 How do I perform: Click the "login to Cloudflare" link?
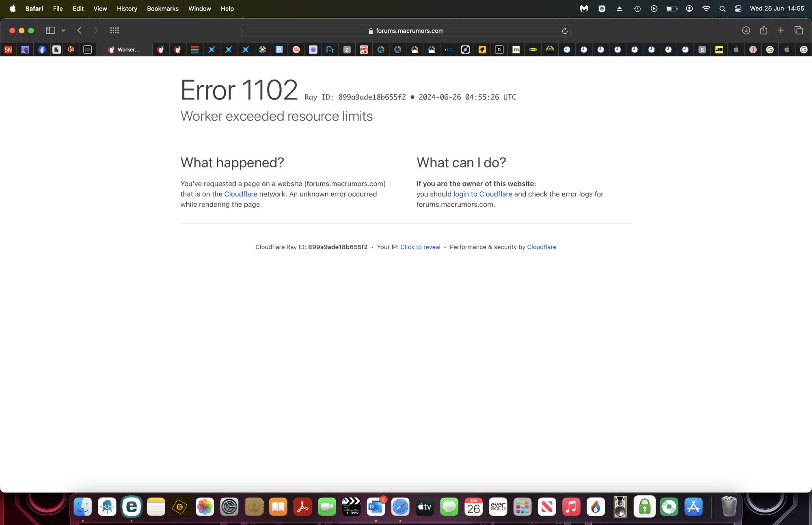pos(482,194)
